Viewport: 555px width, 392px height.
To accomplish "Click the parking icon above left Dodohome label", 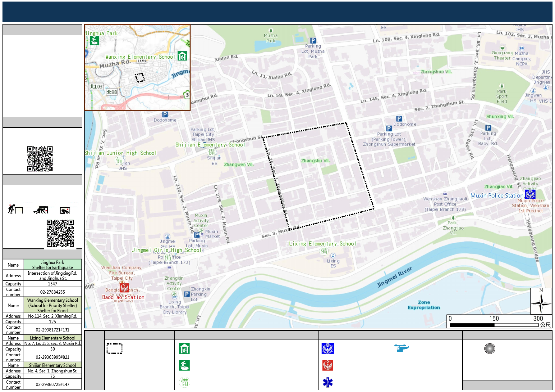I will point(165,114).
